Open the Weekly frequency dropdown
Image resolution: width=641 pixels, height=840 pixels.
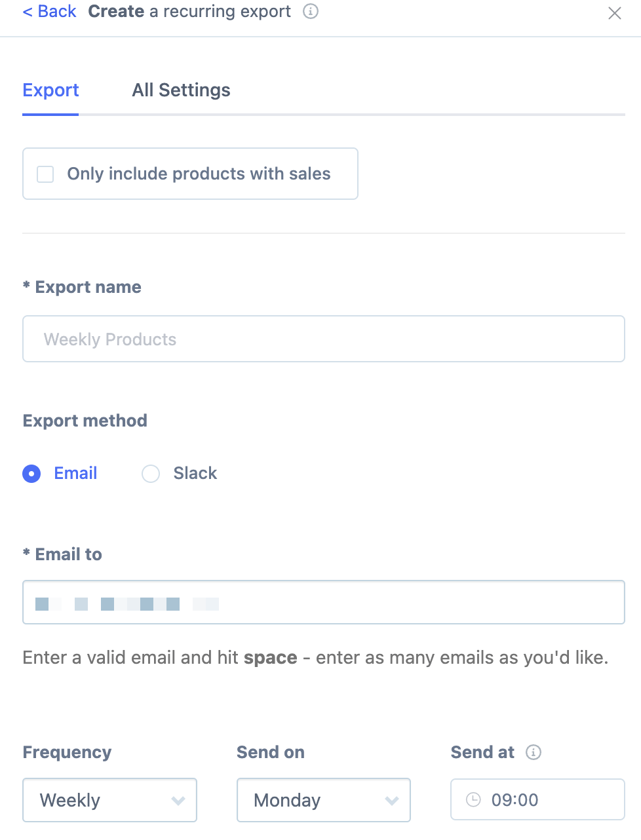click(109, 800)
